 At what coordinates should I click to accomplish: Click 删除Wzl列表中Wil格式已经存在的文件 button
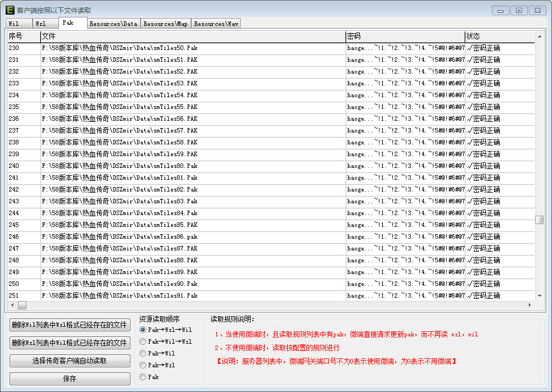coord(70,343)
